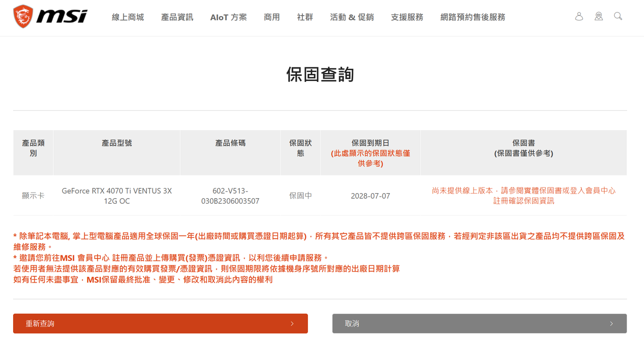644x346 pixels.
Task: Click the arrow on the 取消 button
Action: pos(611,324)
